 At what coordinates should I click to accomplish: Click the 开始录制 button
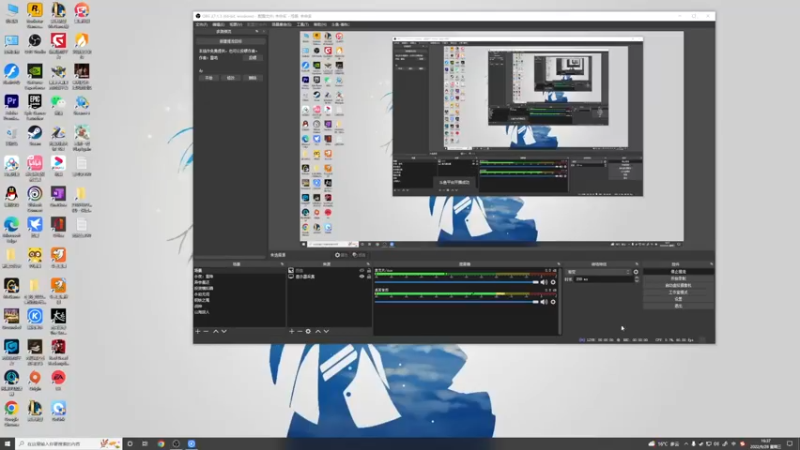pos(678,279)
